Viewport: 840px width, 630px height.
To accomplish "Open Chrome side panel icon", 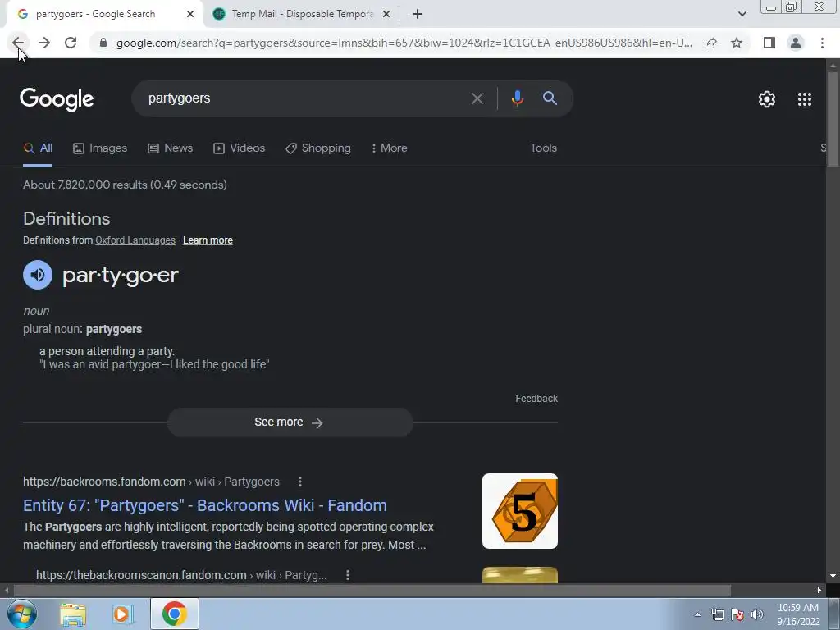I will 769,43.
